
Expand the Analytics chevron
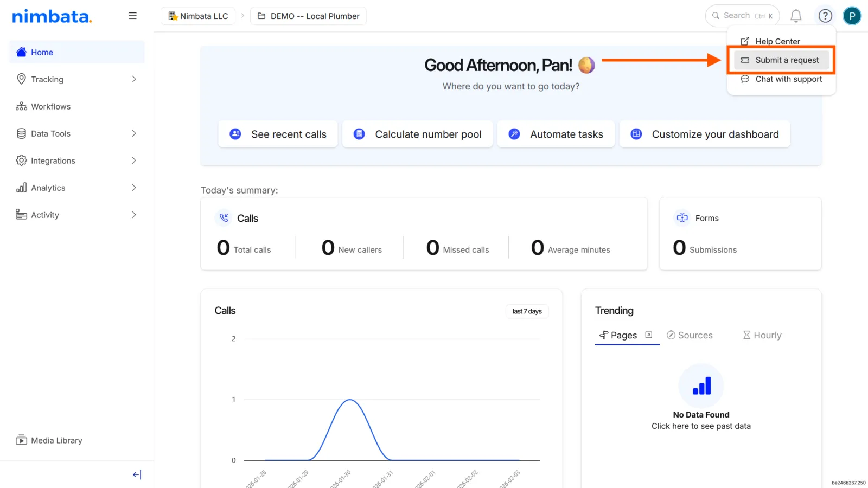click(133, 188)
